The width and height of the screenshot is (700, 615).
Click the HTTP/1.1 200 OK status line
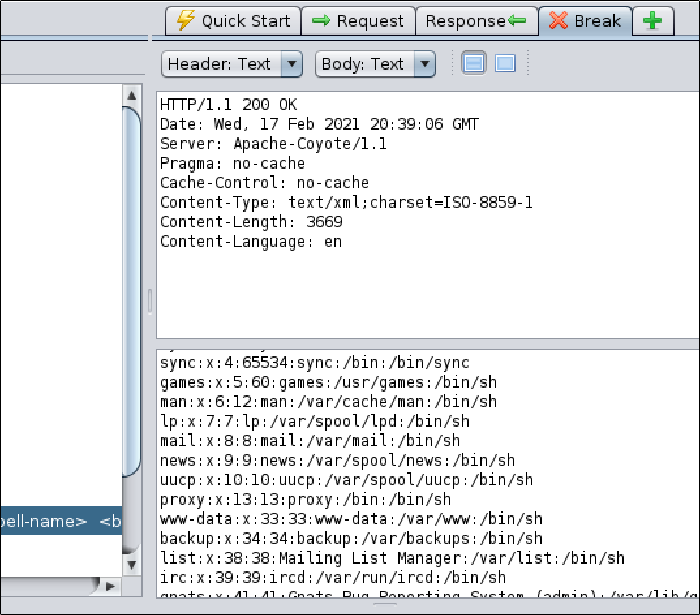click(x=228, y=105)
